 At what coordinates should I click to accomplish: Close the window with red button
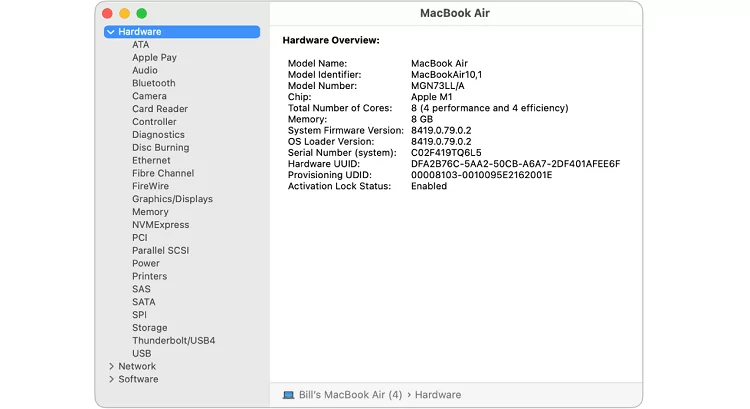point(107,13)
